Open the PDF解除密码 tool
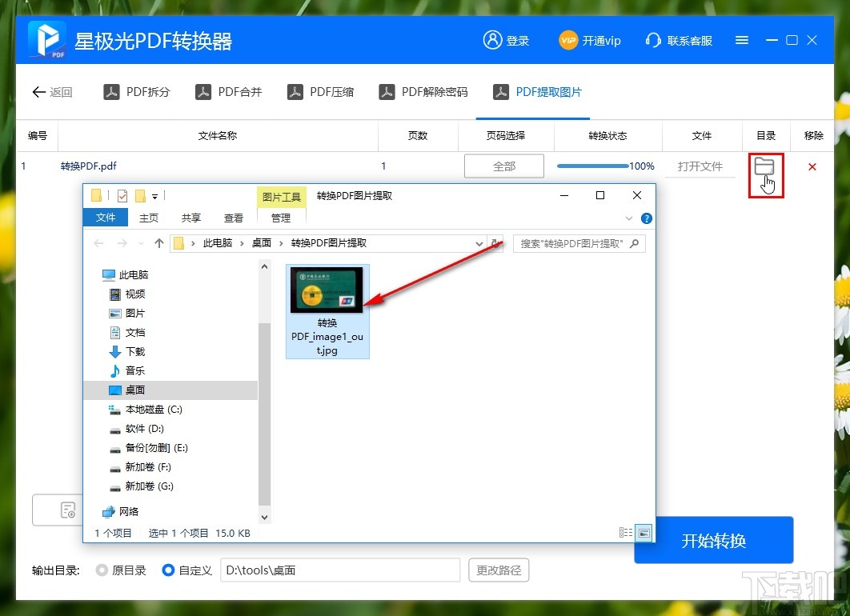 coord(423,91)
